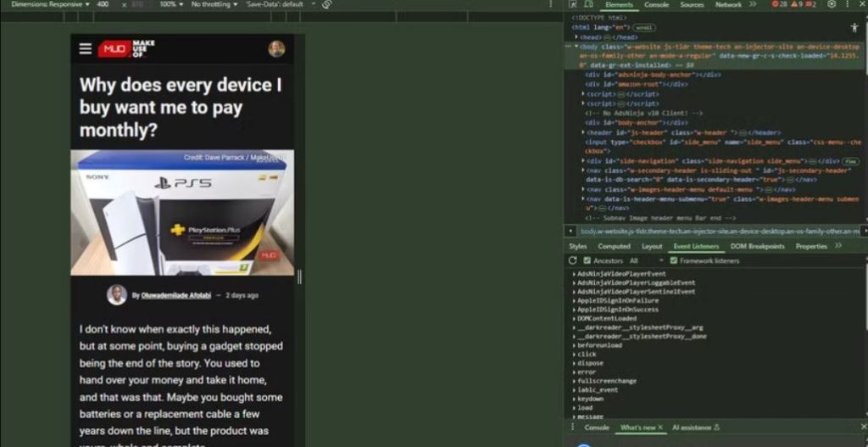
Task: Toggle the Framework listeners checkbox
Action: click(674, 260)
